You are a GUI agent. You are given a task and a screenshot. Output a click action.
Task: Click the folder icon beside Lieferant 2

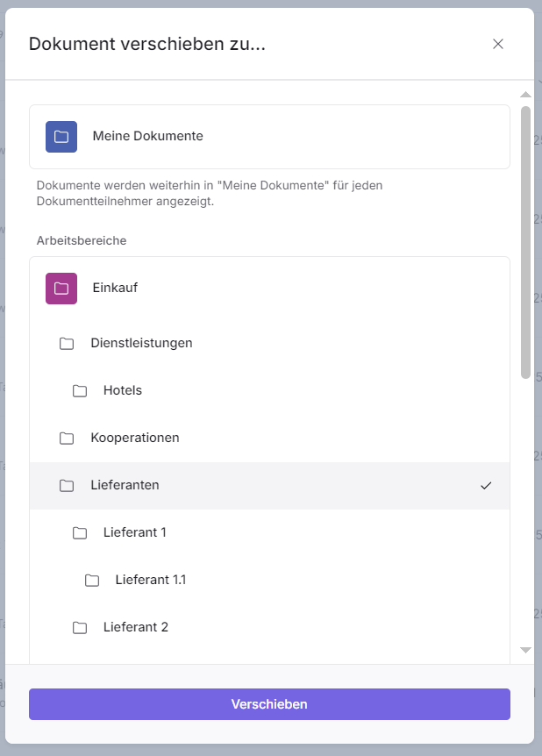coord(80,627)
